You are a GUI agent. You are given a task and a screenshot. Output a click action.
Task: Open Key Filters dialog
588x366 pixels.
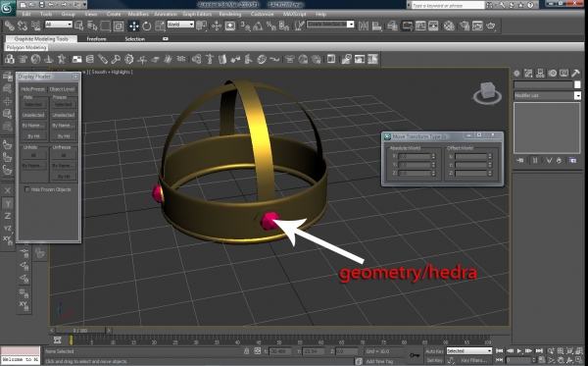[x=474, y=360]
